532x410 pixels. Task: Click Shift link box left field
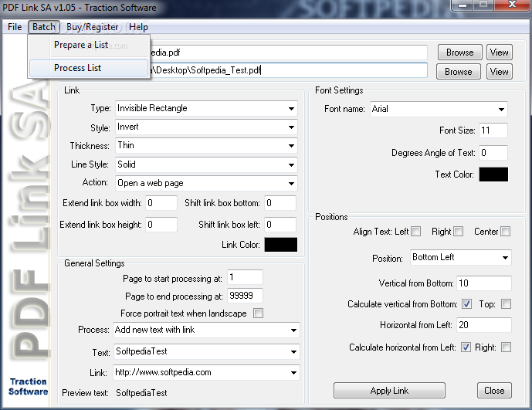point(280,225)
